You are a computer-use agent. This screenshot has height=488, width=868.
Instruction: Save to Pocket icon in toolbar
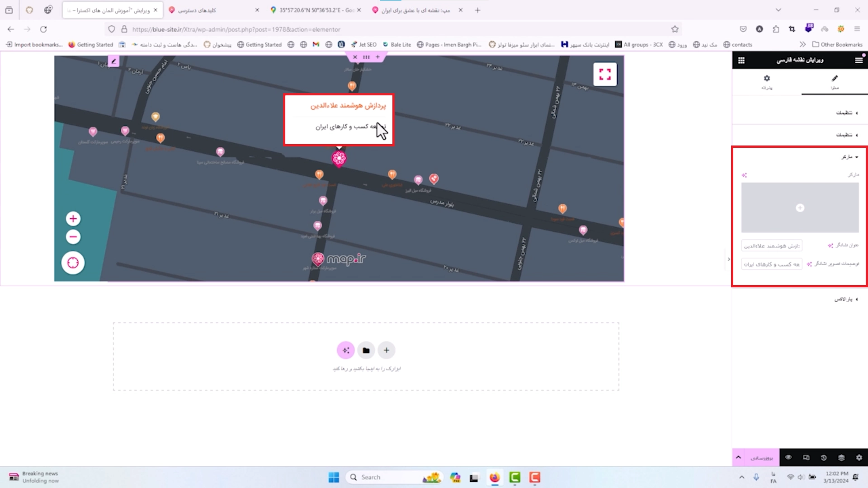(x=743, y=29)
